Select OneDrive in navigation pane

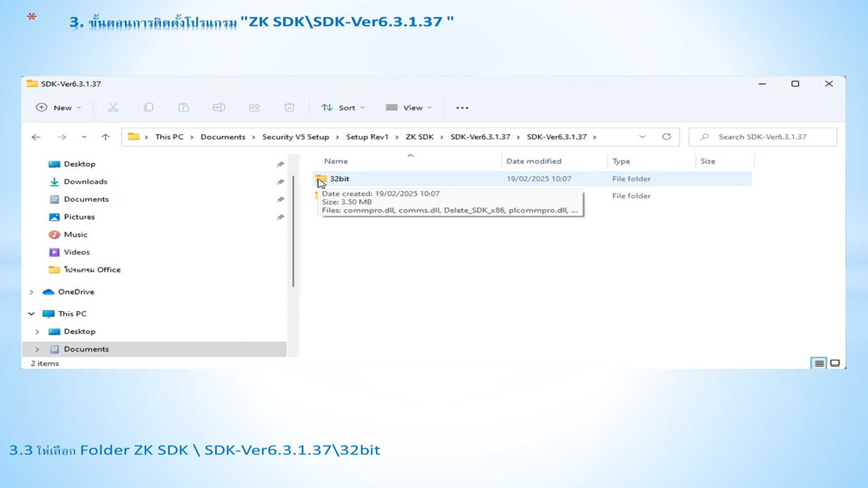click(x=76, y=292)
